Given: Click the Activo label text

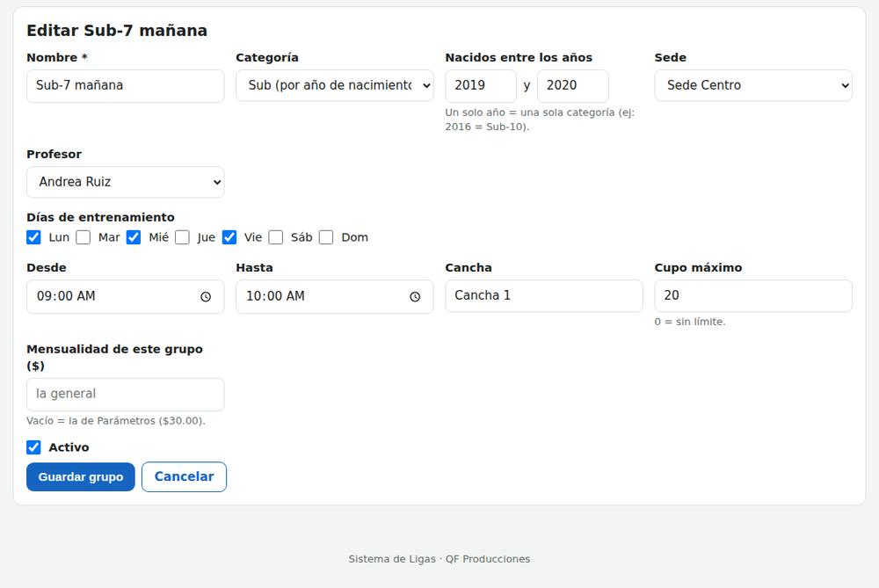Looking at the screenshot, I should [x=69, y=447].
